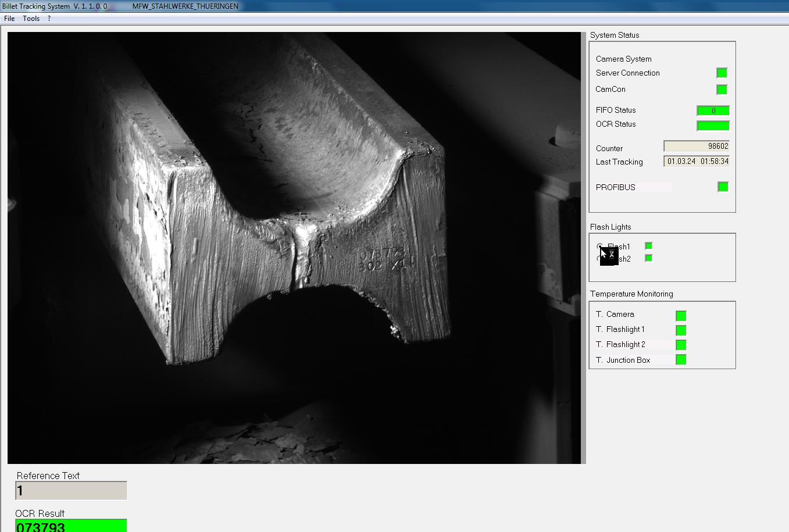The height and width of the screenshot is (532, 789).
Task: Click the Temperature Monitoring heading
Action: coord(631,294)
